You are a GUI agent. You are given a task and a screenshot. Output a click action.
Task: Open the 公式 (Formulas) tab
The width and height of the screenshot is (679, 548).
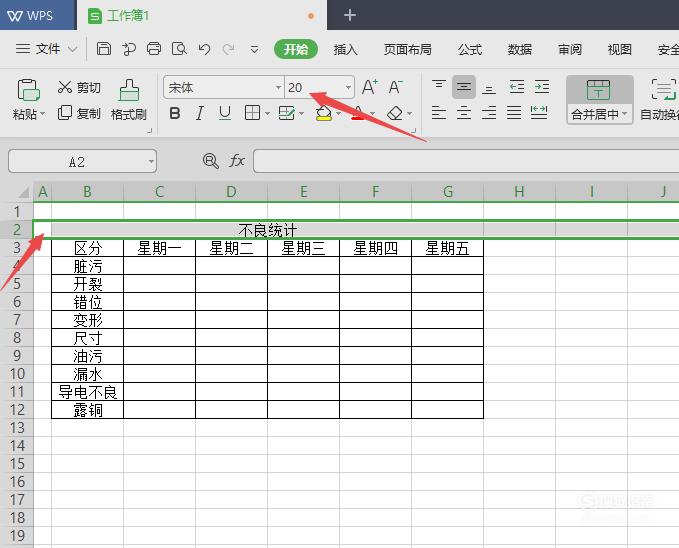470,49
